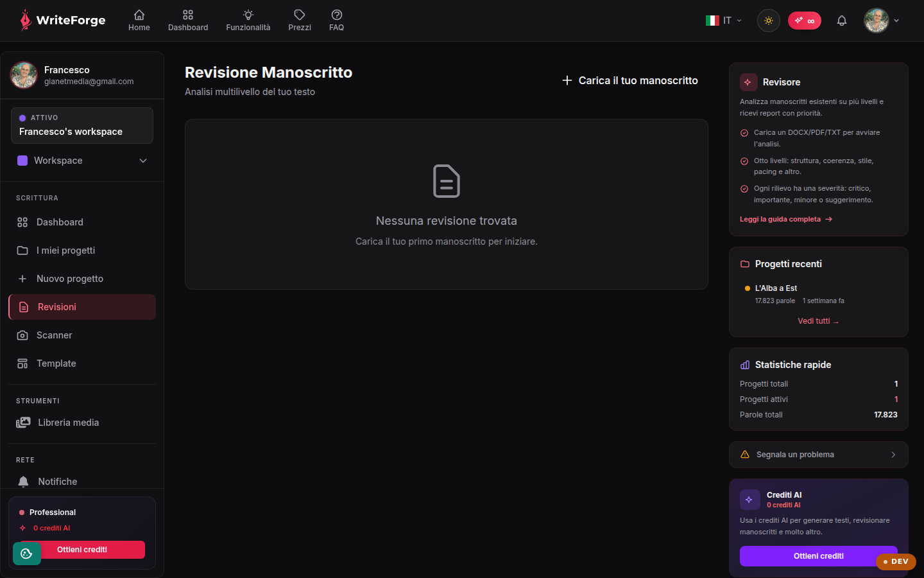The image size is (924, 578).
Task: Expand Segnala un problema
Action: click(x=819, y=455)
